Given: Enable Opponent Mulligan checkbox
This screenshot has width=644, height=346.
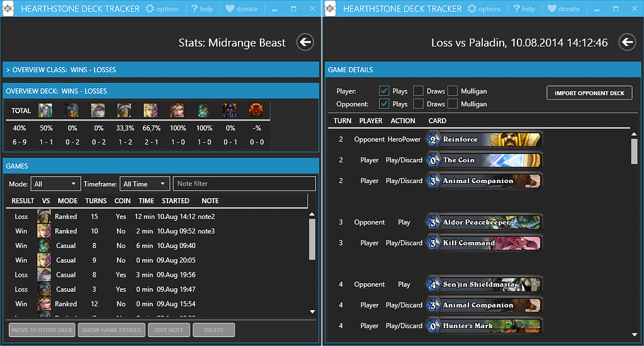Looking at the screenshot, I should pyautogui.click(x=453, y=104).
